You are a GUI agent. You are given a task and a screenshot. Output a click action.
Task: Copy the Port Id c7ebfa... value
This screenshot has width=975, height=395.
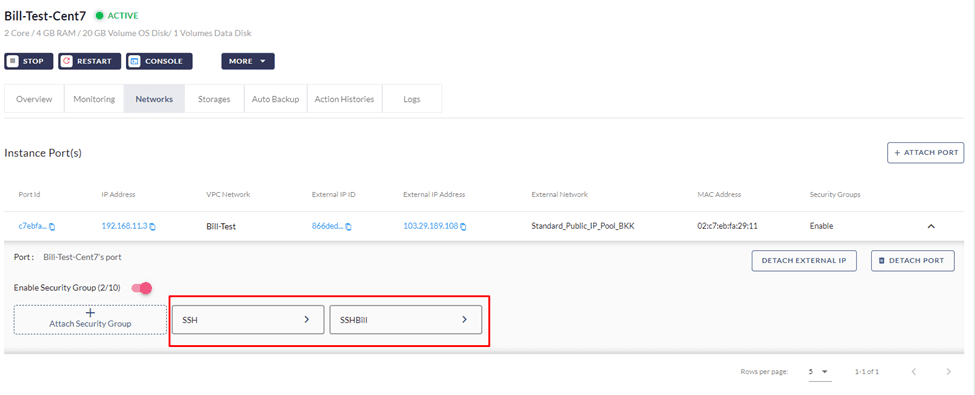[52, 227]
